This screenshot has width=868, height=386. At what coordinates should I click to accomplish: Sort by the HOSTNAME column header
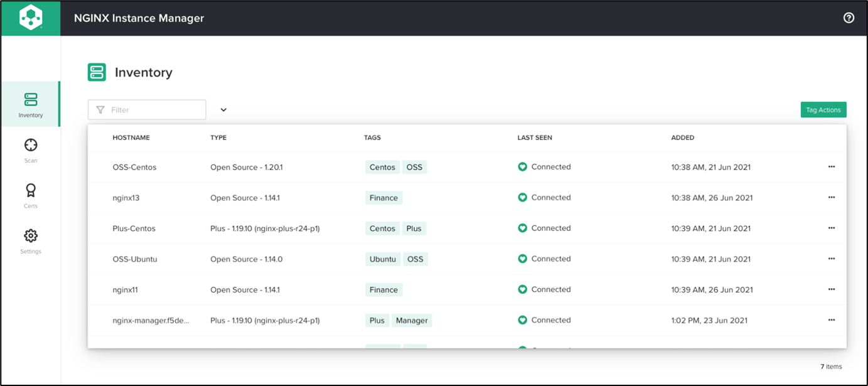(x=131, y=137)
